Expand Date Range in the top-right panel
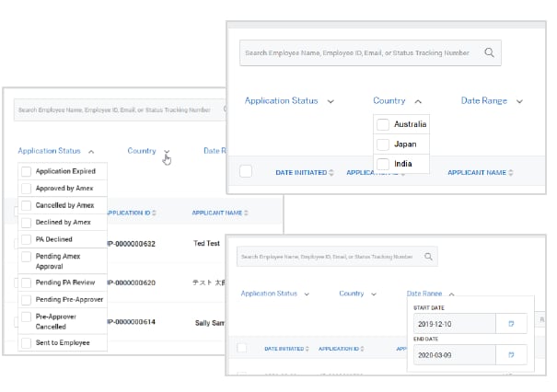The image size is (557, 392). (x=519, y=101)
